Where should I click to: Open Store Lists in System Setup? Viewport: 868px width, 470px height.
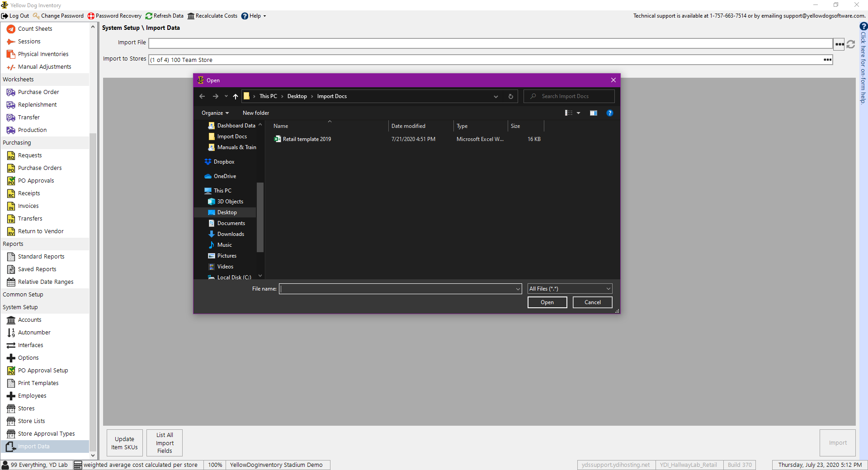pyautogui.click(x=31, y=421)
